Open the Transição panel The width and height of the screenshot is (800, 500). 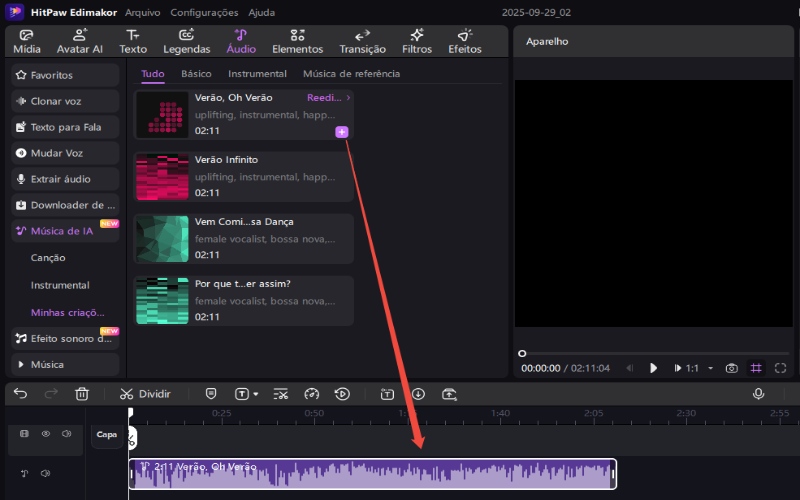[362, 42]
